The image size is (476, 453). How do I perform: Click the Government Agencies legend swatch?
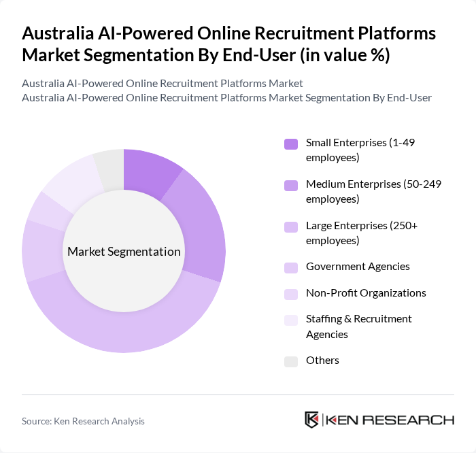tap(291, 268)
